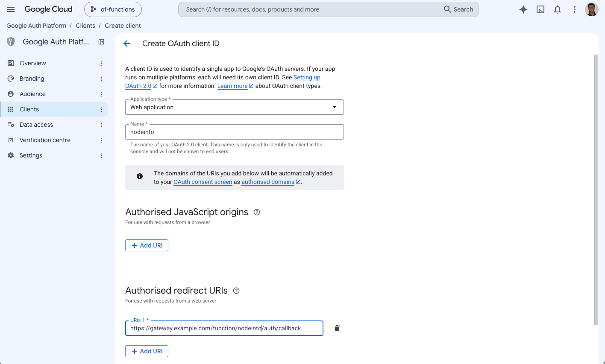Click the Create client breadcrumb text
605x364 pixels.
click(123, 26)
